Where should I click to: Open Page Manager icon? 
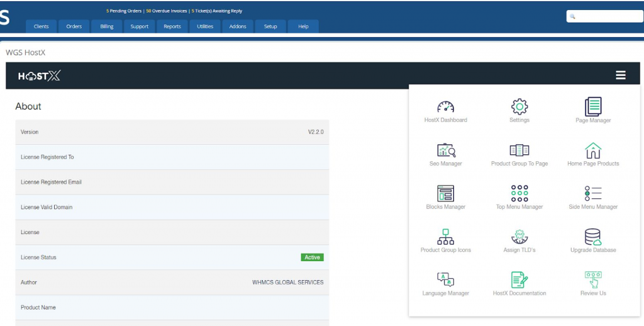(x=593, y=106)
